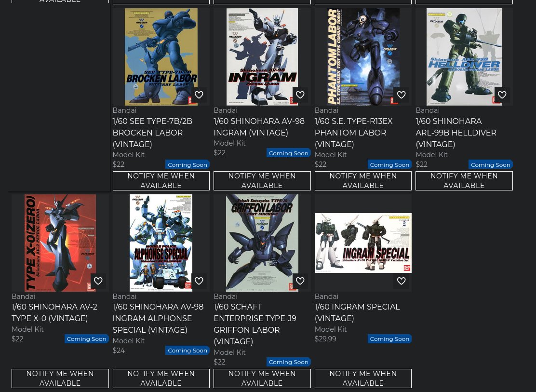Image resolution: width=536 pixels, height=392 pixels.
Task: Open 1/60 AV-98 Ingram Alphonse Special title
Action: point(158,318)
